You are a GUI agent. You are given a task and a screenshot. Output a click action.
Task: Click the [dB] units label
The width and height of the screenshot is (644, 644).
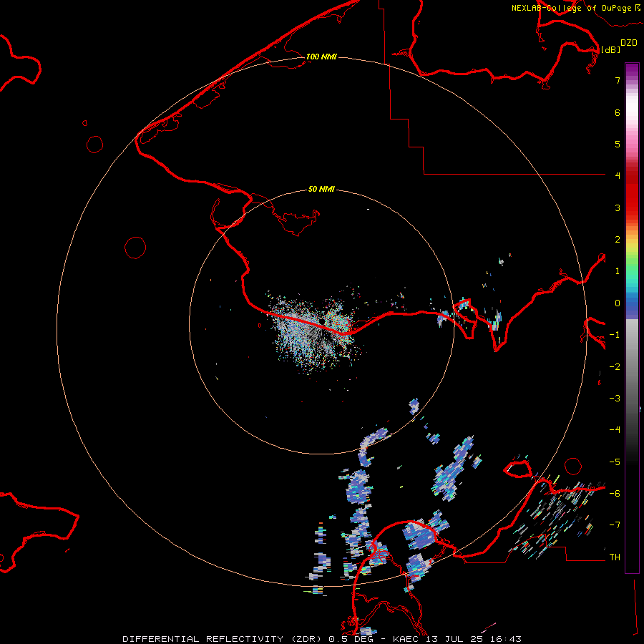tap(610, 50)
